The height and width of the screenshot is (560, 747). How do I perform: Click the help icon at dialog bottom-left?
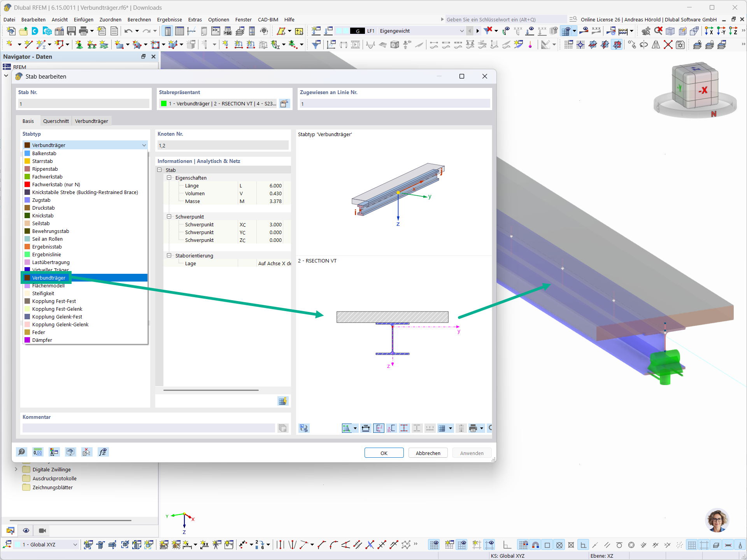22,452
